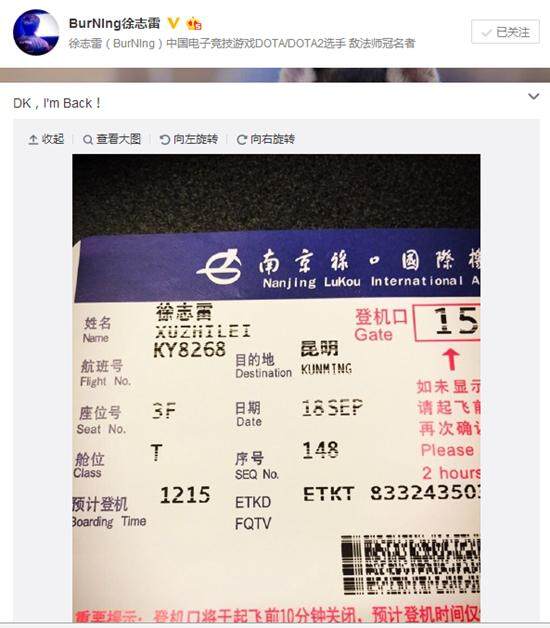Click the BurNIng profile avatar
Screen dimensions: 550x628
pos(36,32)
